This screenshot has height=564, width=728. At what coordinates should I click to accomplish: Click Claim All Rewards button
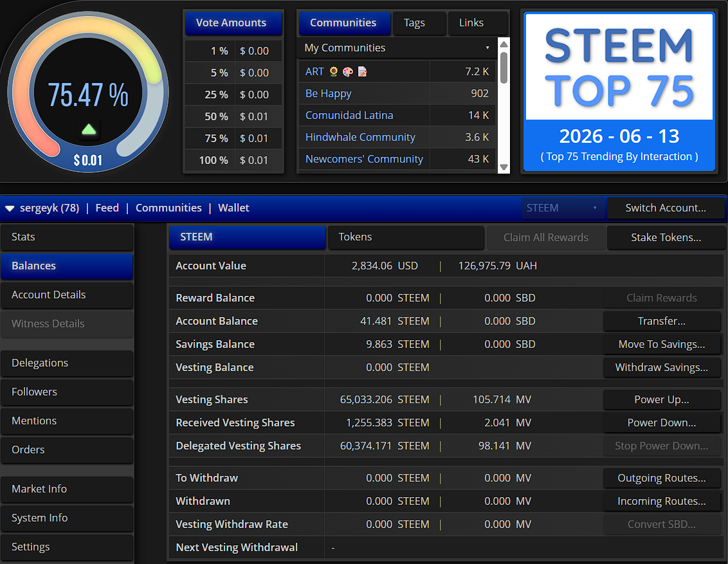545,238
